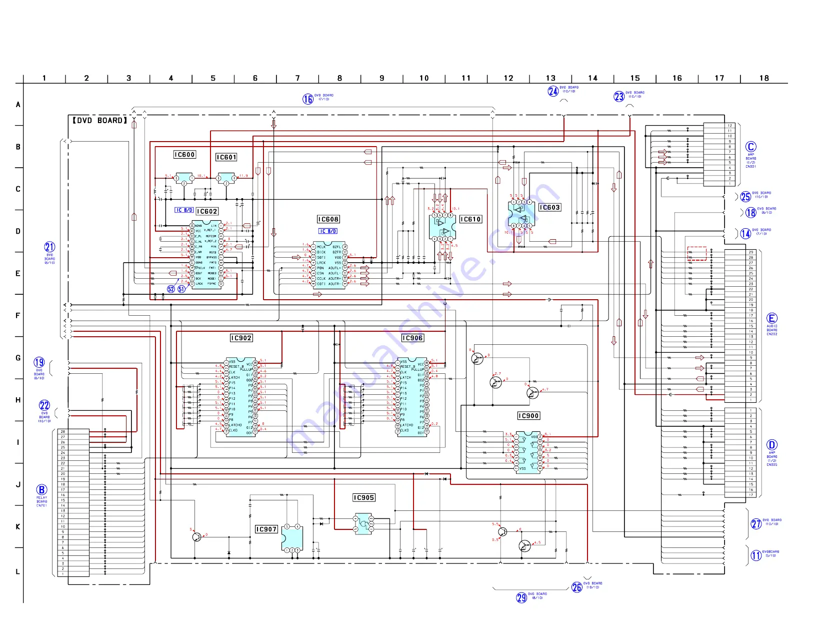Click circled reference 26 marker

pos(577,587)
